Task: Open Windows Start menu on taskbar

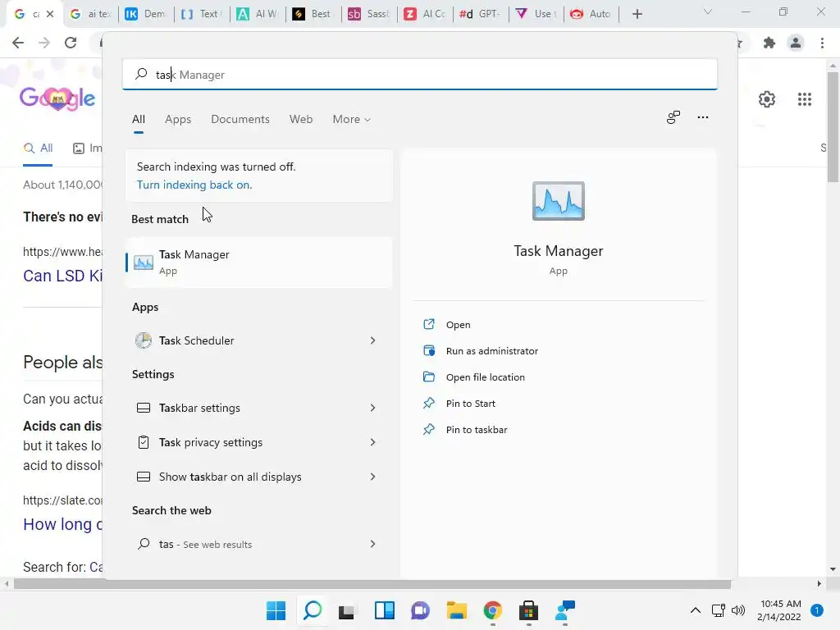Action: [x=276, y=610]
